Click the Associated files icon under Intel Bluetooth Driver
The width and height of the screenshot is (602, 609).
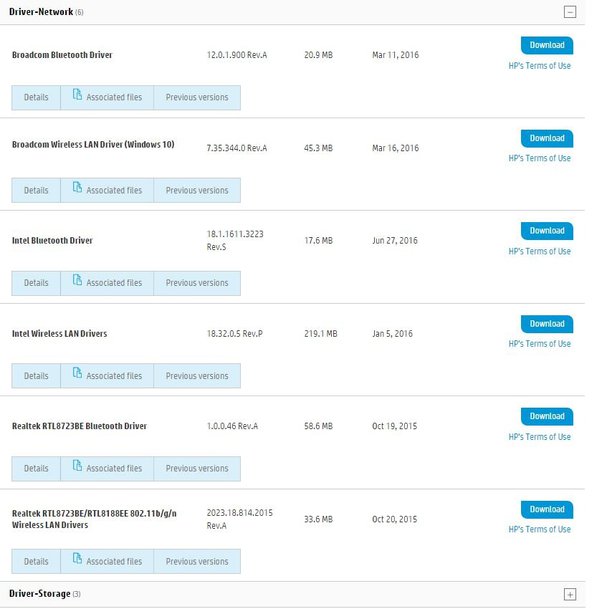coord(76,282)
